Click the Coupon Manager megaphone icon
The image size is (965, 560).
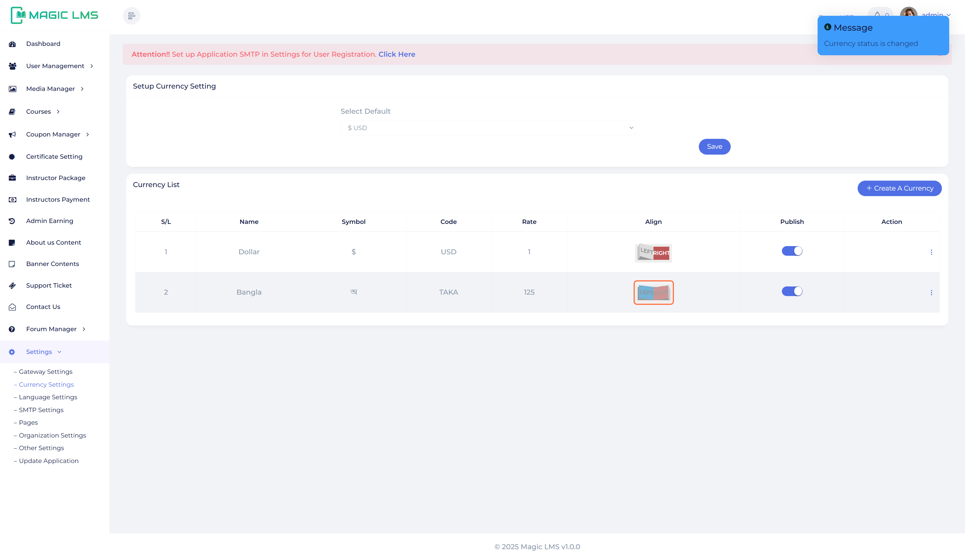[12, 134]
